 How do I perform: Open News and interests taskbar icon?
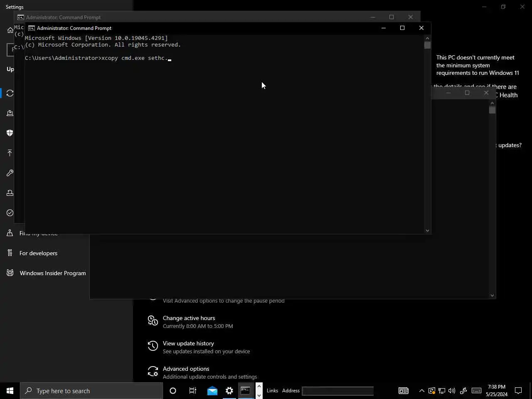(x=404, y=391)
